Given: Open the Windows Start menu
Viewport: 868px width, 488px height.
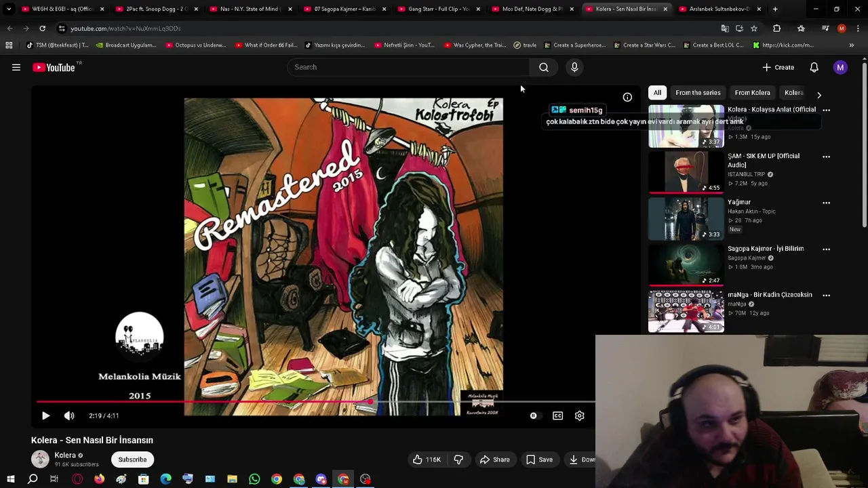Looking at the screenshot, I should tap(10, 479).
